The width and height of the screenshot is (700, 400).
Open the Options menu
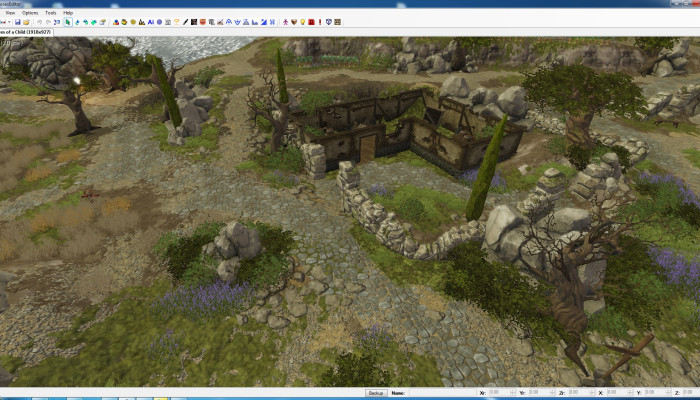point(30,13)
